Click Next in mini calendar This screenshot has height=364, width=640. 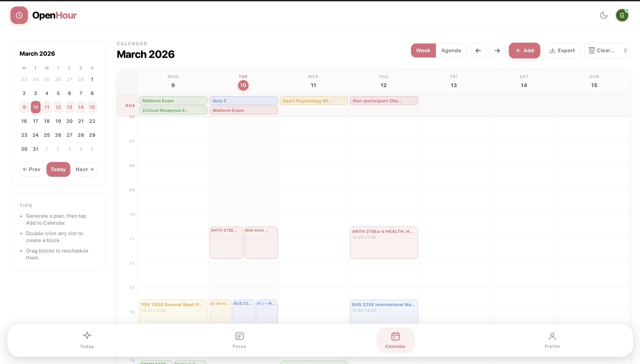(x=85, y=169)
